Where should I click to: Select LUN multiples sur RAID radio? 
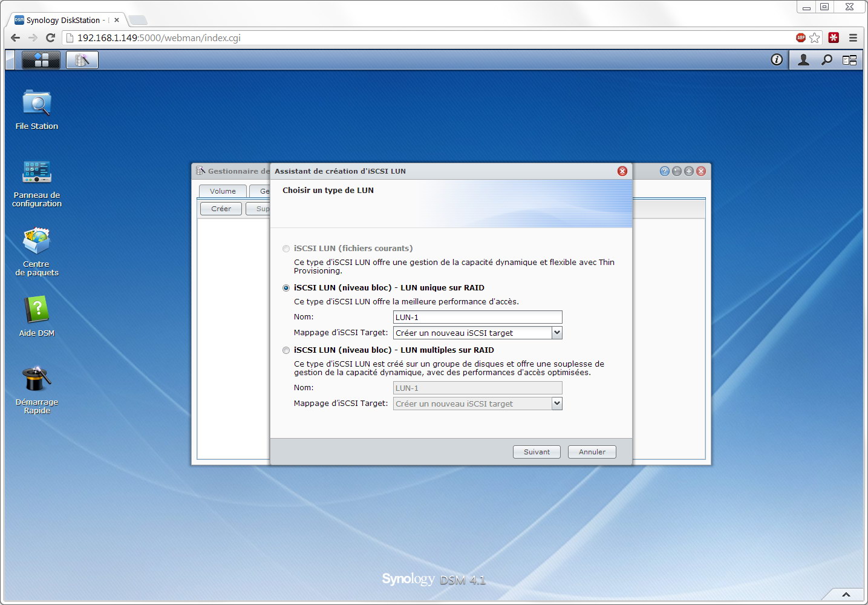pyautogui.click(x=286, y=350)
